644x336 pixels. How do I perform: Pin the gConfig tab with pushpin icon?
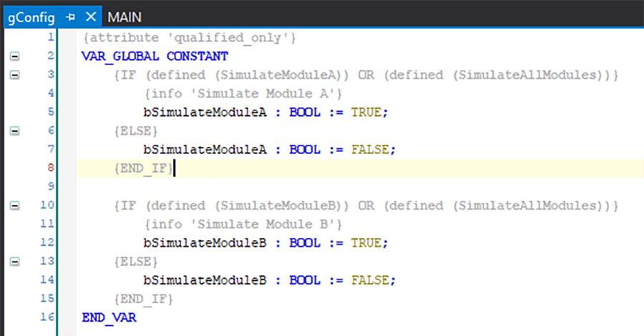click(x=71, y=16)
